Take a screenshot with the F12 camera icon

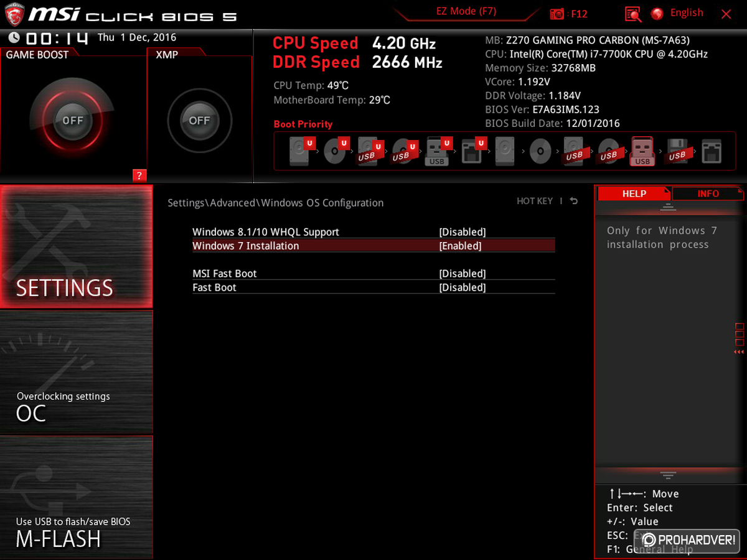(557, 14)
